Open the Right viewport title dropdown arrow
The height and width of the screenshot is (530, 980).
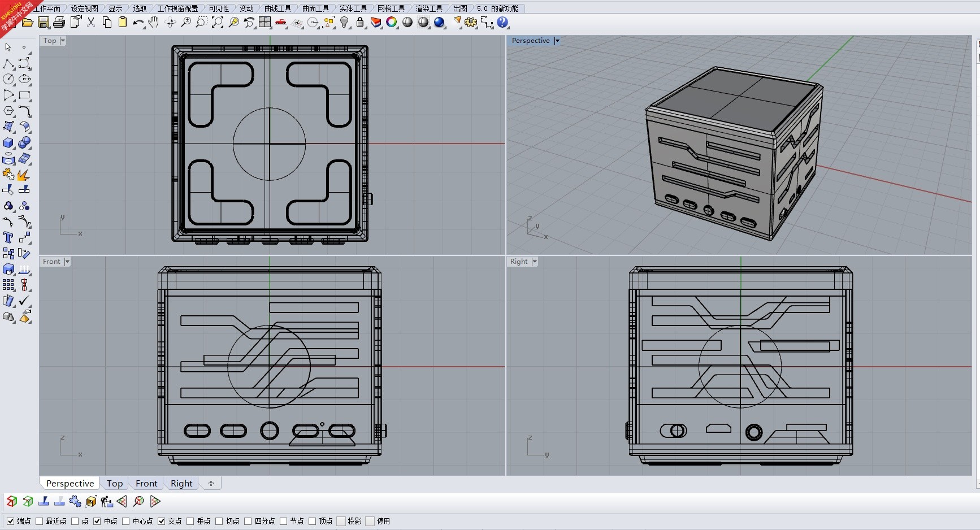click(534, 262)
